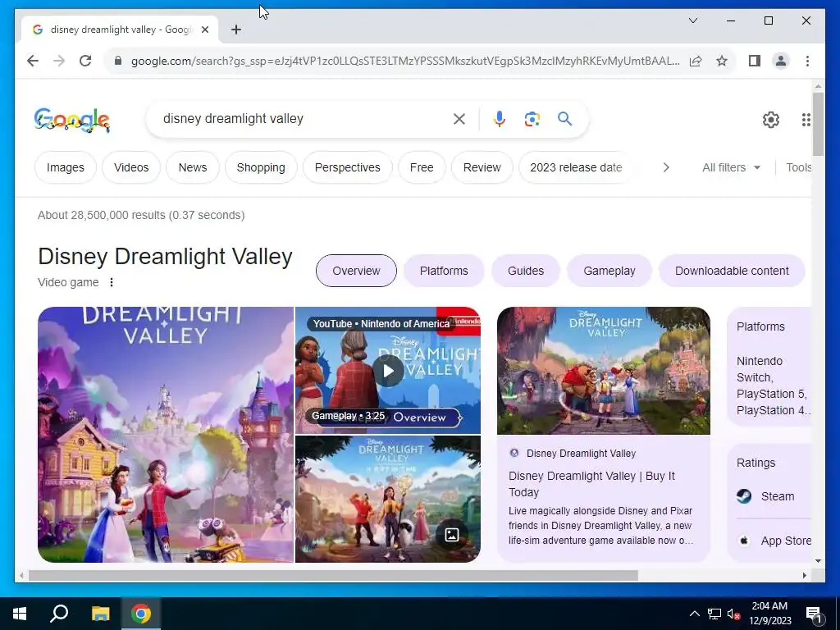Submit search with magnifier icon
Screen dimensions: 840x630
coord(564,119)
